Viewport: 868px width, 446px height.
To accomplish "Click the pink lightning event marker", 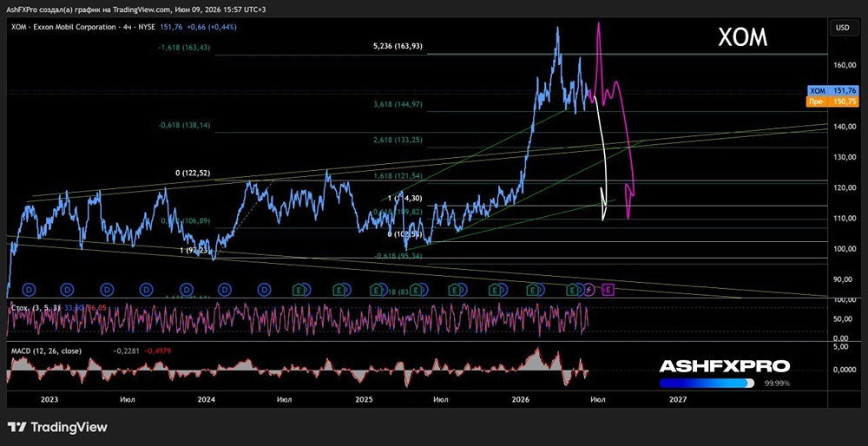I will 590,289.
